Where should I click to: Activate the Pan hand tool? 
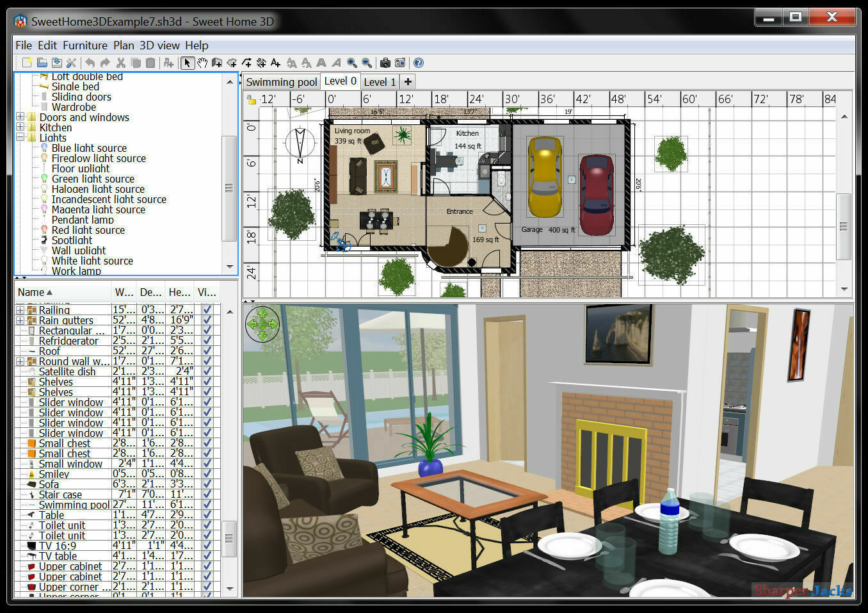point(202,63)
